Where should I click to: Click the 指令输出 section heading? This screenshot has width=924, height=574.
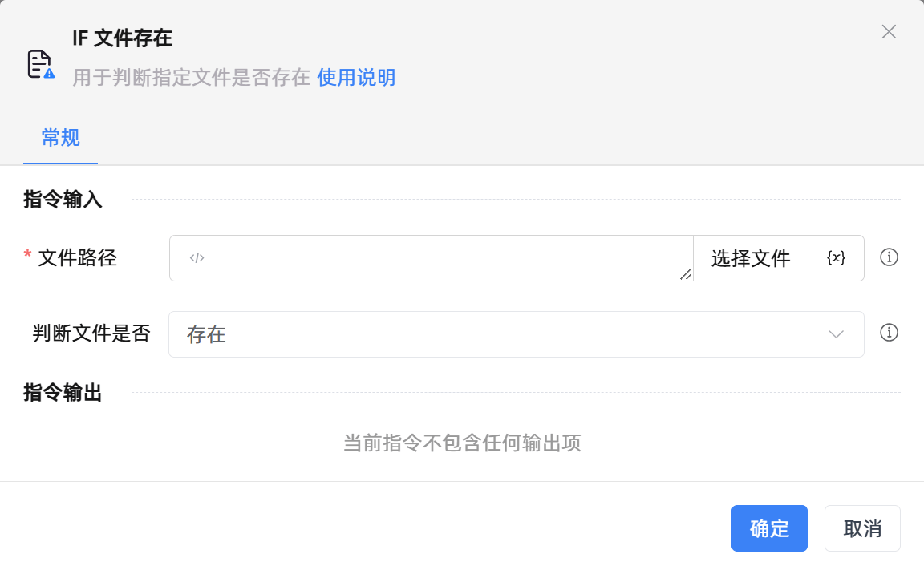tap(63, 392)
